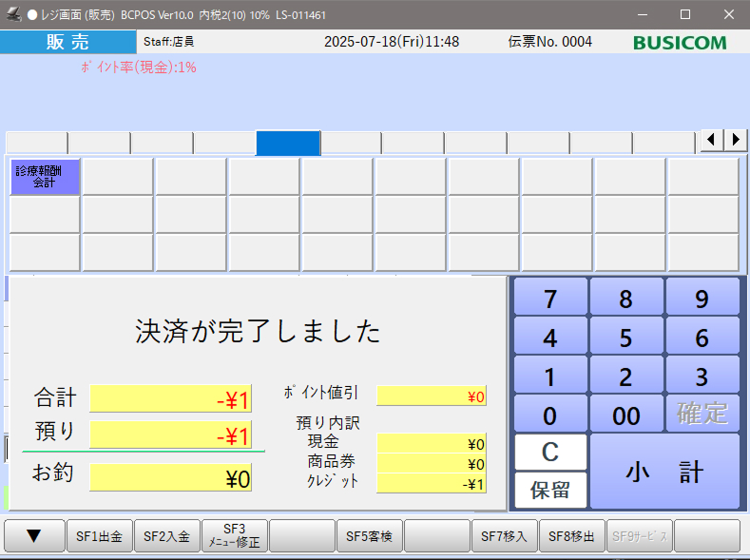Click the application icon in title bar
750x560 pixels.
click(11, 14)
